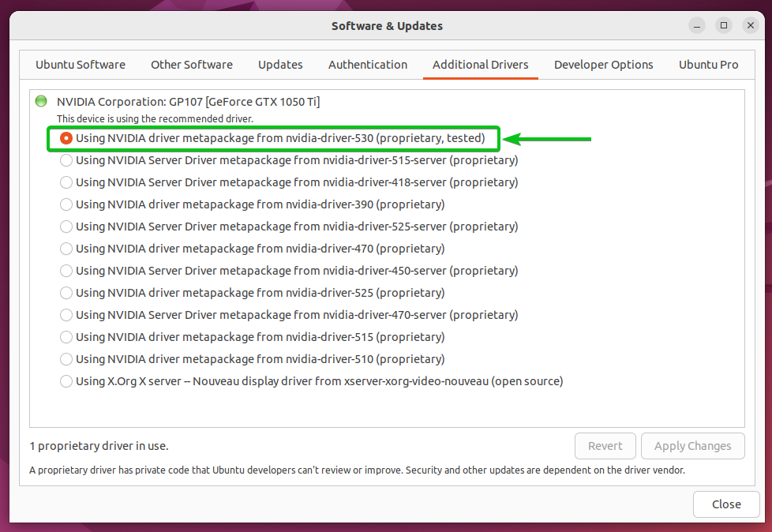The width and height of the screenshot is (772, 532).
Task: Click the NVIDIA Corporation GP107 device title
Action: coord(188,102)
